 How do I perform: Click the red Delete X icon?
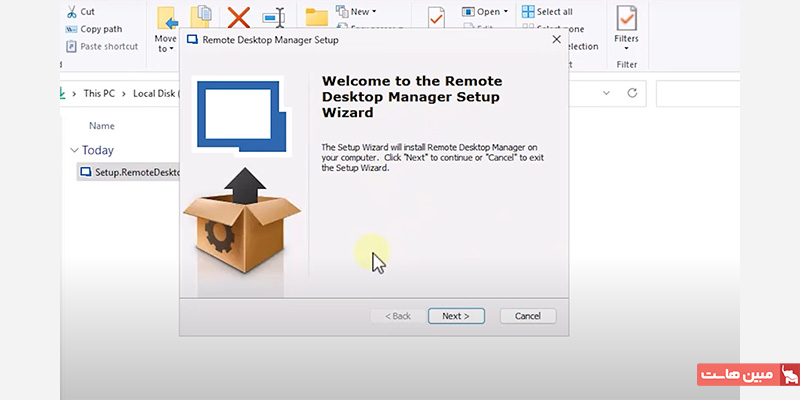tap(238, 17)
